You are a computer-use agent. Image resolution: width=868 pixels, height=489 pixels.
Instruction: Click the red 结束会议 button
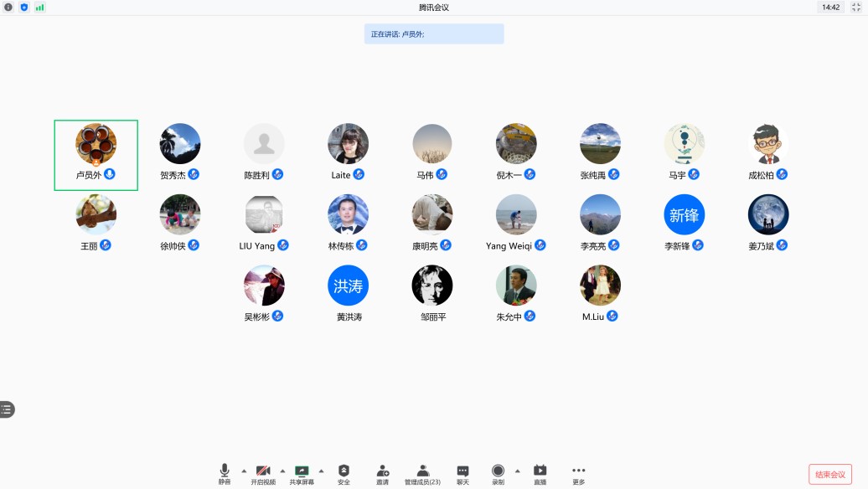click(829, 474)
